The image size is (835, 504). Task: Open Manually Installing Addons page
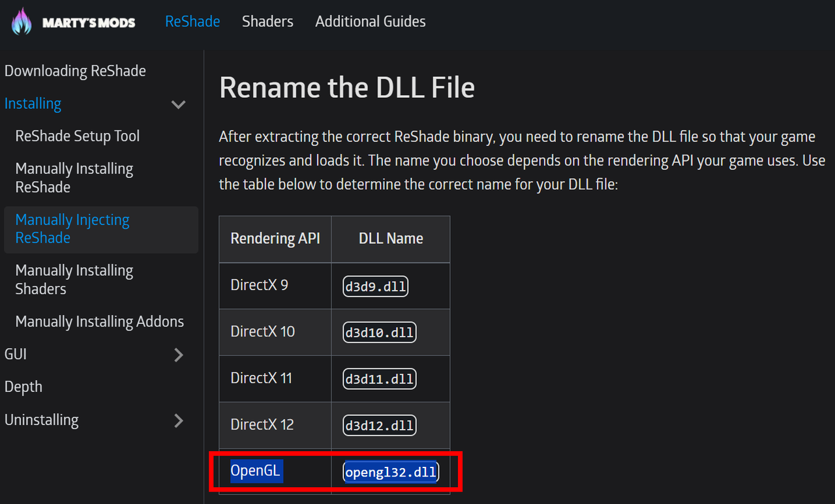pyautogui.click(x=100, y=322)
